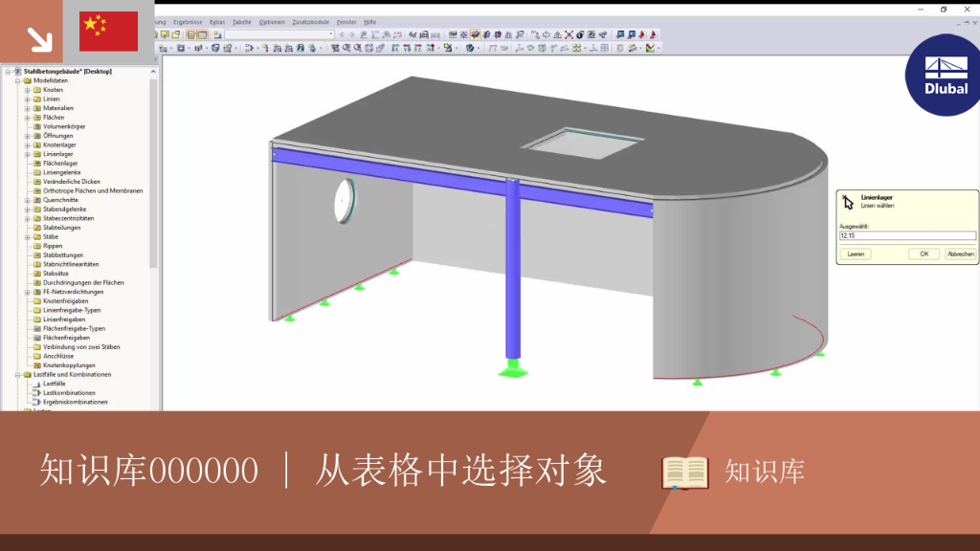980x551 pixels.
Task: Click the open book icon beside 知识库
Action: click(685, 473)
